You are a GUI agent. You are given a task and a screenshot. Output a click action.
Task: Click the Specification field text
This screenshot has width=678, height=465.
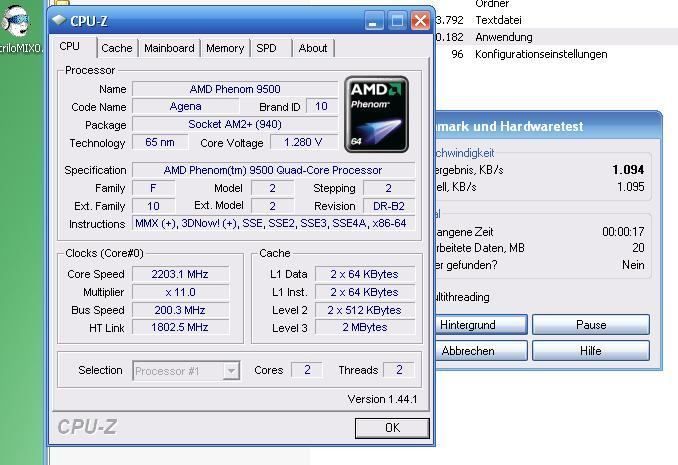click(273, 170)
